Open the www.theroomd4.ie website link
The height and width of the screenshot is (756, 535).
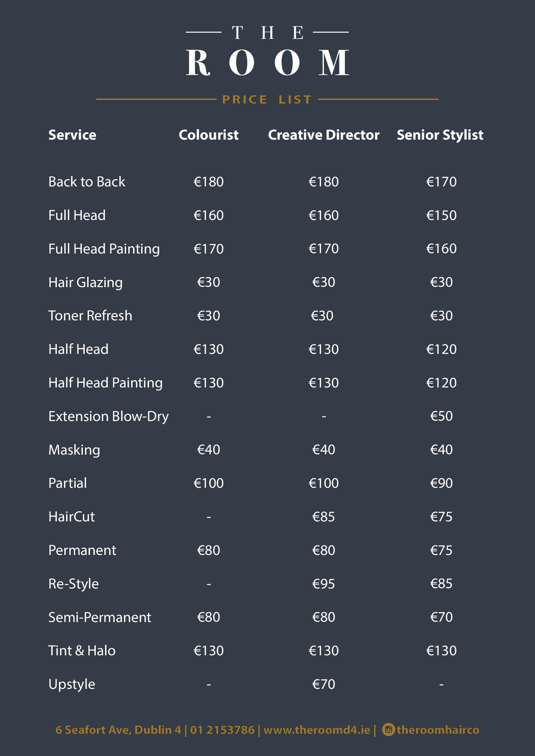(317, 730)
